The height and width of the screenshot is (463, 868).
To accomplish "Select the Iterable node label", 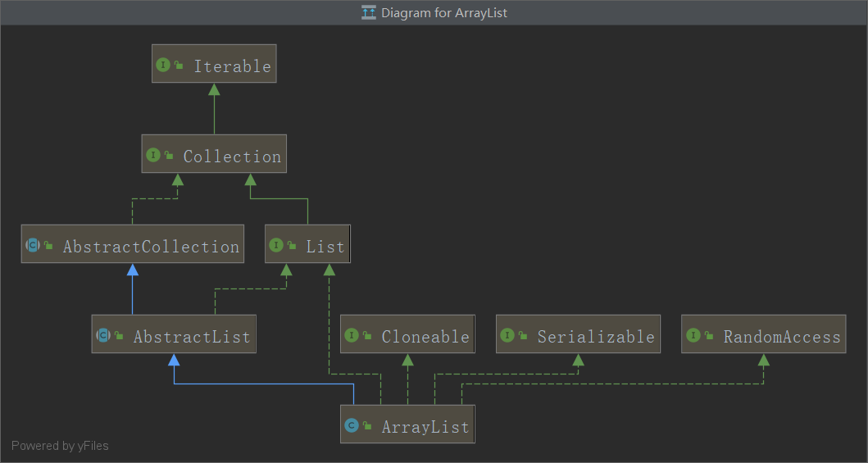I will (232, 66).
